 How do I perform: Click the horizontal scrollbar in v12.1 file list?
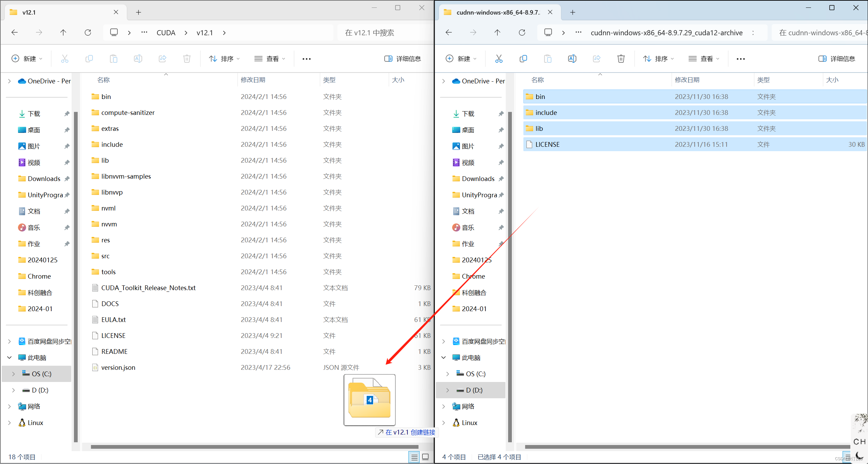point(254,447)
